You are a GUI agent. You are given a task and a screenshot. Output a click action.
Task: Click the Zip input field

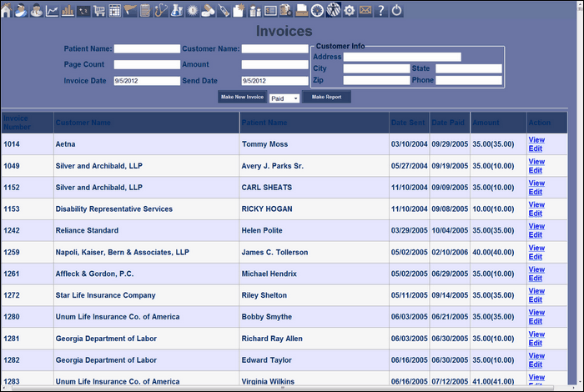pyautogui.click(x=376, y=80)
